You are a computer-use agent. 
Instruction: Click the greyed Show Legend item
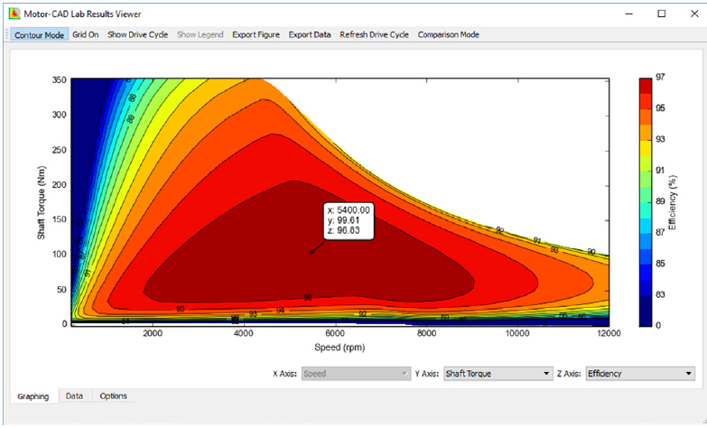200,35
